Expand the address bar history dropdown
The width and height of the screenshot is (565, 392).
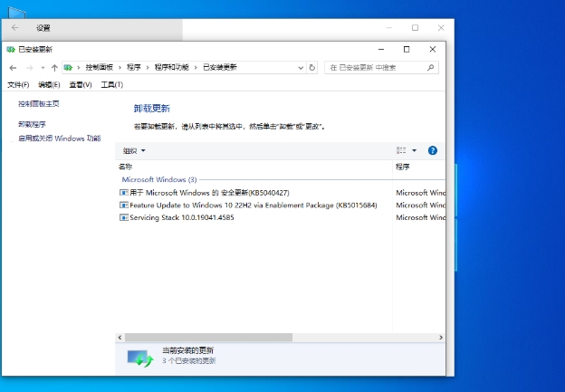301,68
